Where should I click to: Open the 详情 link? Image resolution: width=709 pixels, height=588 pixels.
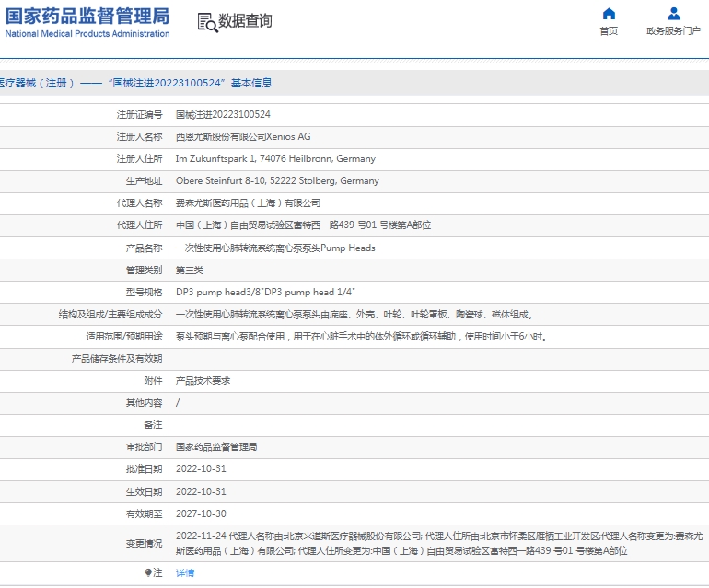pos(185,572)
